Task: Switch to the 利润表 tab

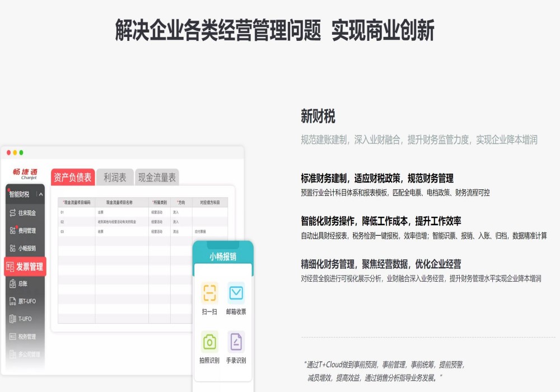Action: pos(115,178)
